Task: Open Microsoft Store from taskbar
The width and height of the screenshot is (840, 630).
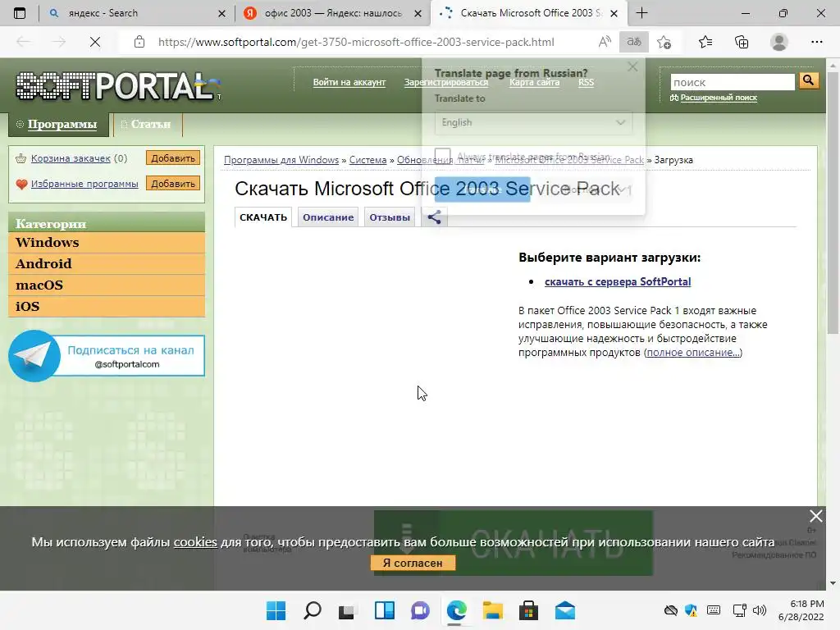Action: coord(529,610)
